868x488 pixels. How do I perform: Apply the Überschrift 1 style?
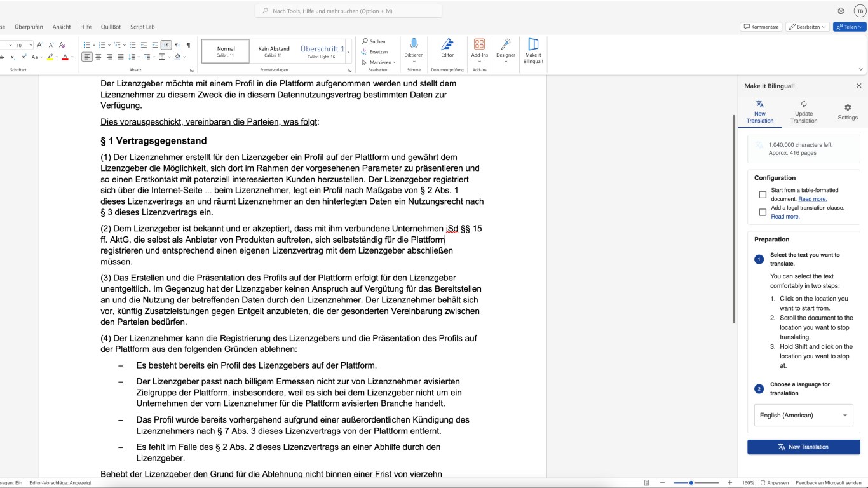click(x=322, y=51)
